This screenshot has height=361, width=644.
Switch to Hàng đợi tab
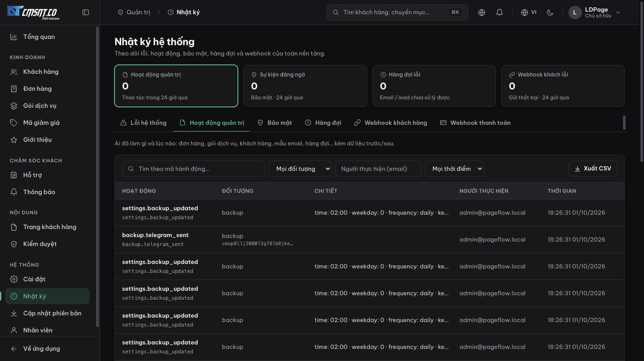coord(323,123)
